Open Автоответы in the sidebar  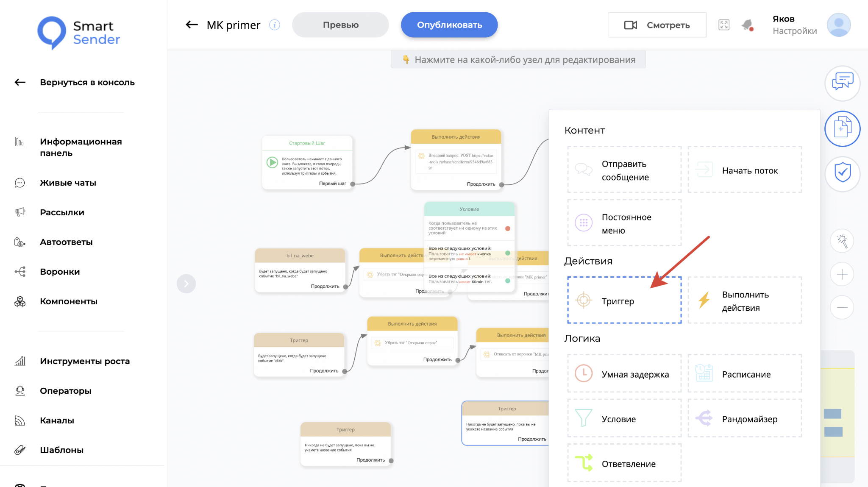66,242
